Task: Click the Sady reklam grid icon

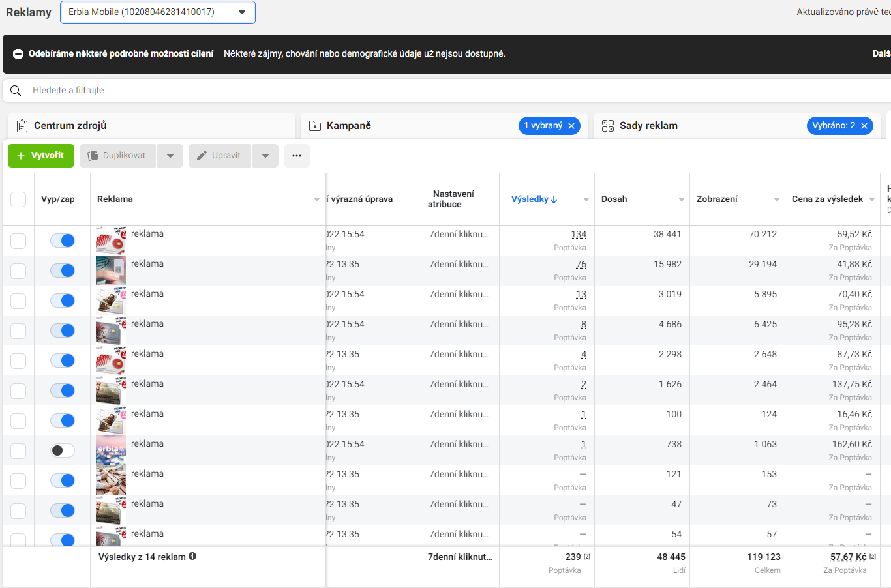Action: pyautogui.click(x=608, y=126)
